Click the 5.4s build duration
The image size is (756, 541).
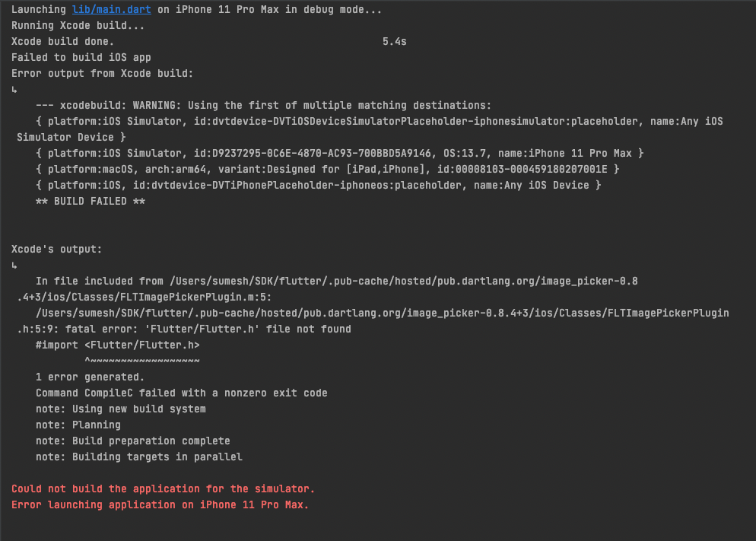click(394, 42)
